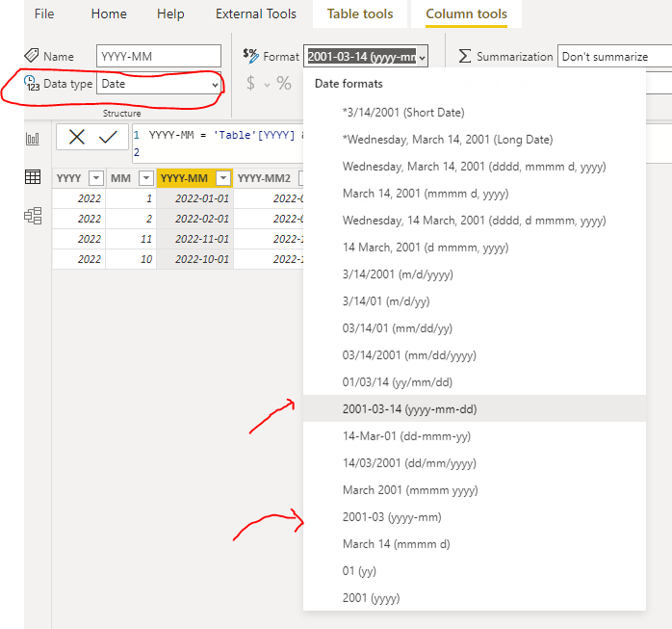Click the Summarization sigma icon
672x629 pixels.
tap(465, 56)
